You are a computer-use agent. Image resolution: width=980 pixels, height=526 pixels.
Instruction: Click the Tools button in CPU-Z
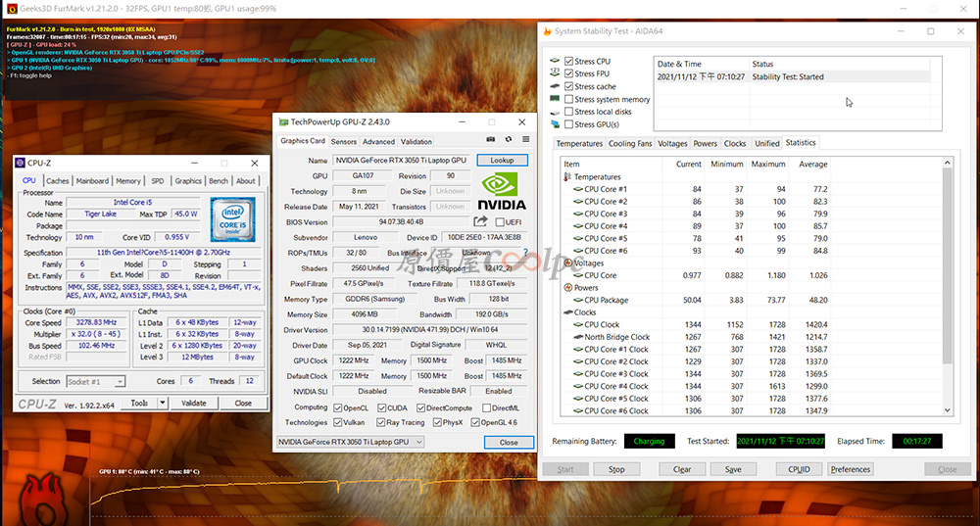tap(139, 403)
